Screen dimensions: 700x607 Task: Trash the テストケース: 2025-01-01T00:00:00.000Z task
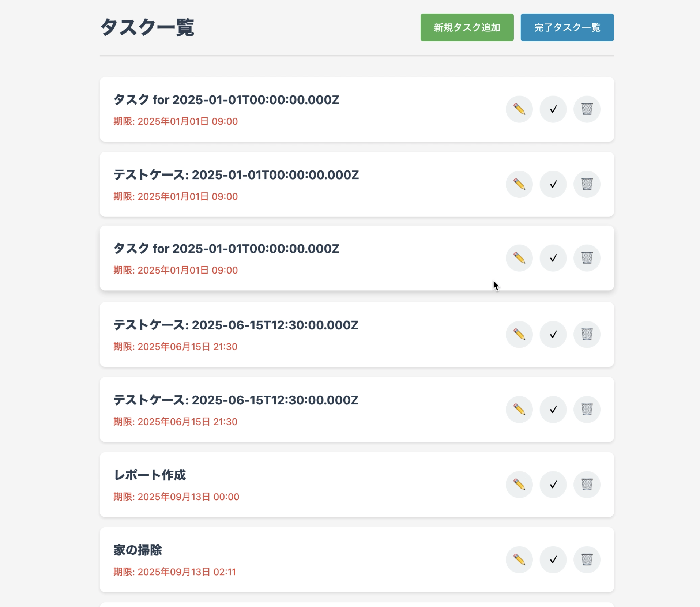(x=587, y=184)
